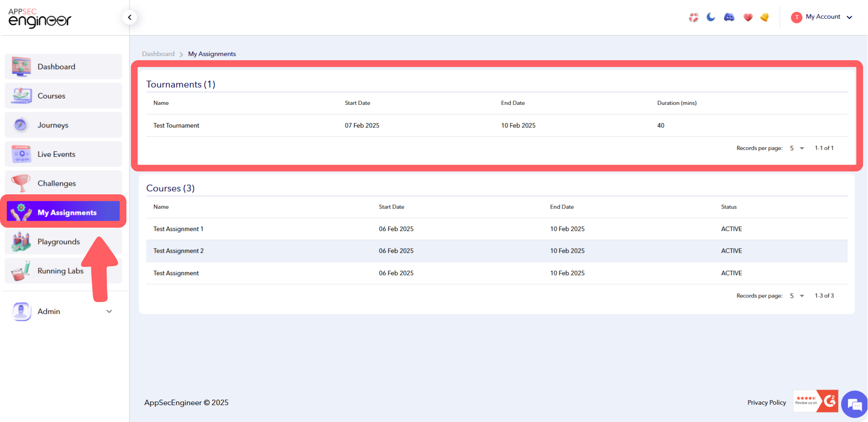
Task: Open the Test Tournament row
Action: [176, 125]
